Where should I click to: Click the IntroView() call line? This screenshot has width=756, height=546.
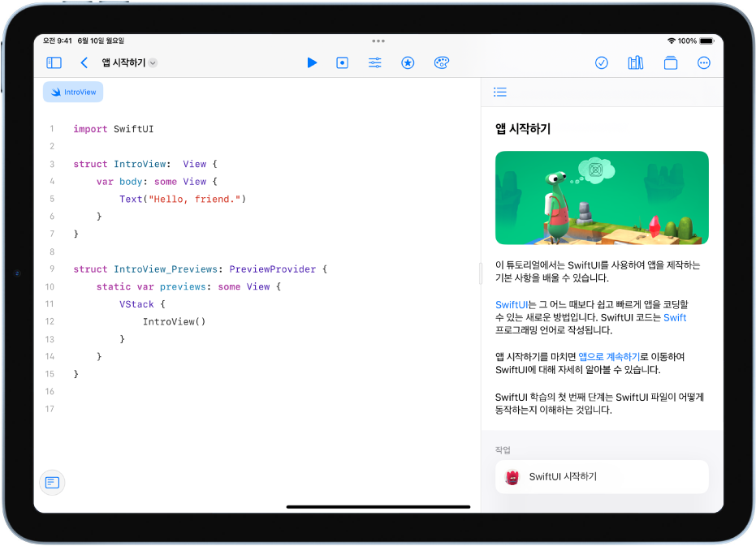click(174, 321)
